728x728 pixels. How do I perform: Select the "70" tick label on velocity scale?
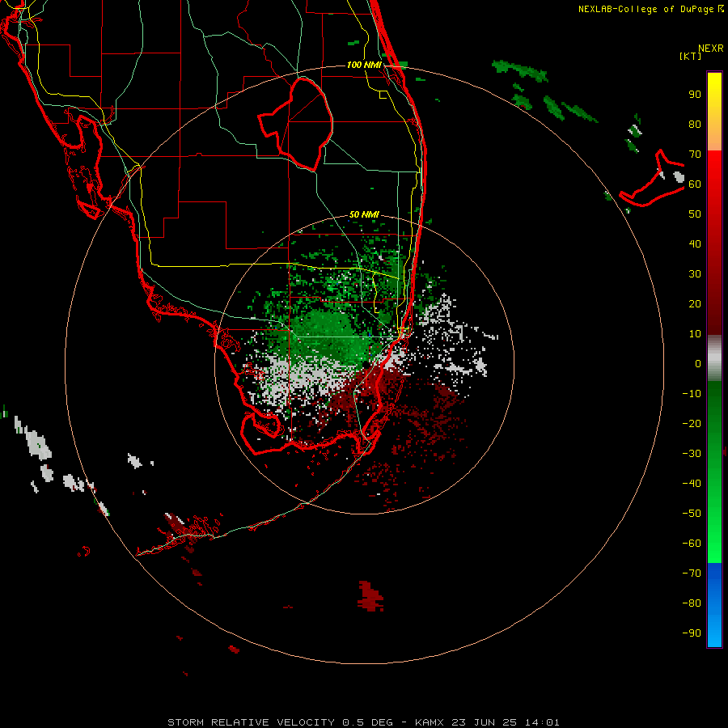695,154
